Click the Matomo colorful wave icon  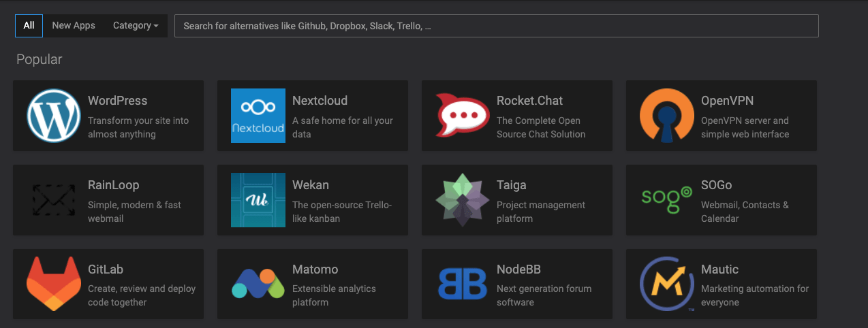pos(258,284)
